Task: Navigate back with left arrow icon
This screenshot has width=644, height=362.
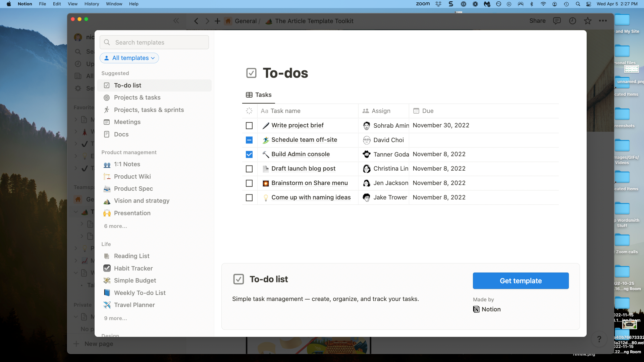Action: (x=196, y=21)
